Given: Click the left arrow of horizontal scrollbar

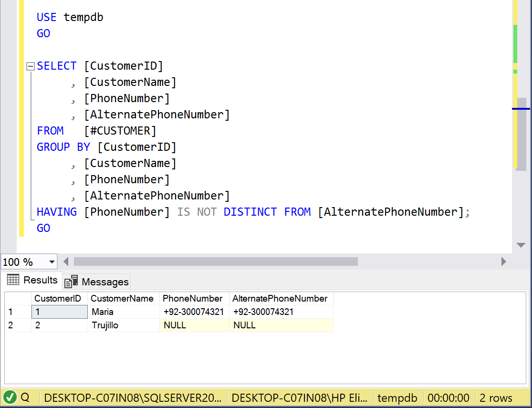Looking at the screenshot, I should [x=66, y=262].
